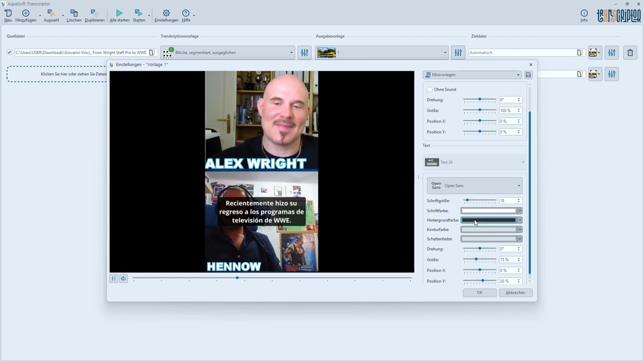Click the Hilfe question mark icon

click(186, 13)
